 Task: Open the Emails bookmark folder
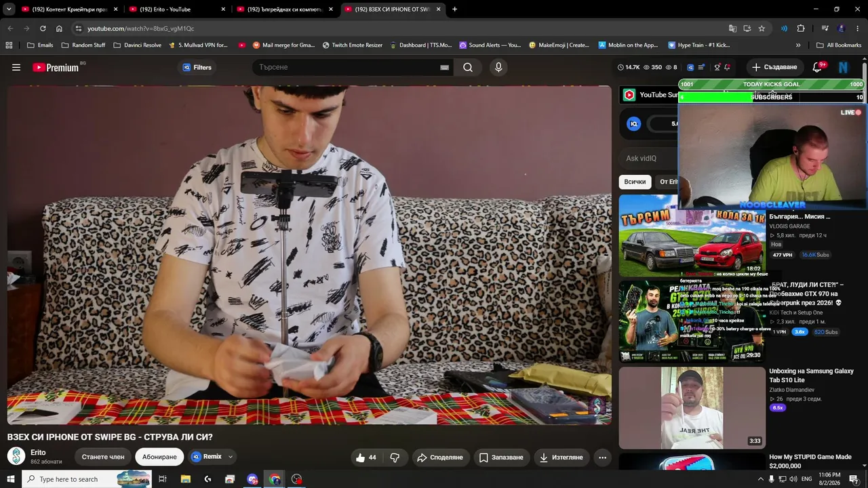pos(40,45)
